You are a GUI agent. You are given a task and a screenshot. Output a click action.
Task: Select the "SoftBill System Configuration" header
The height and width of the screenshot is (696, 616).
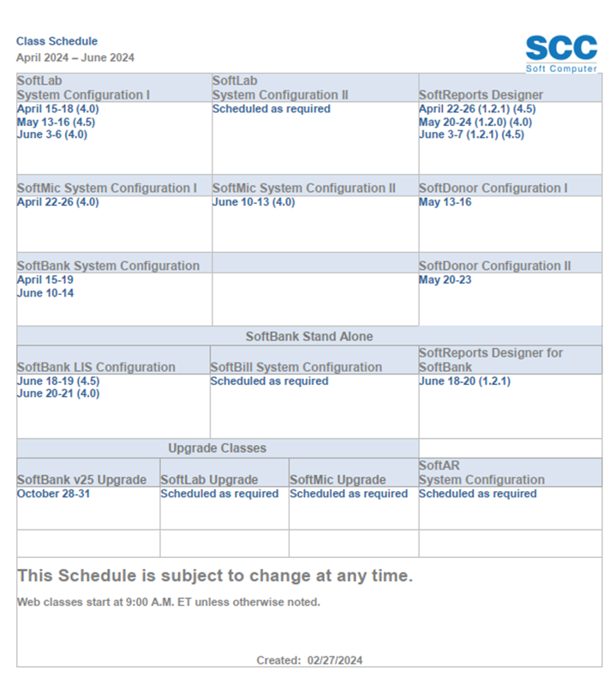tap(296, 368)
